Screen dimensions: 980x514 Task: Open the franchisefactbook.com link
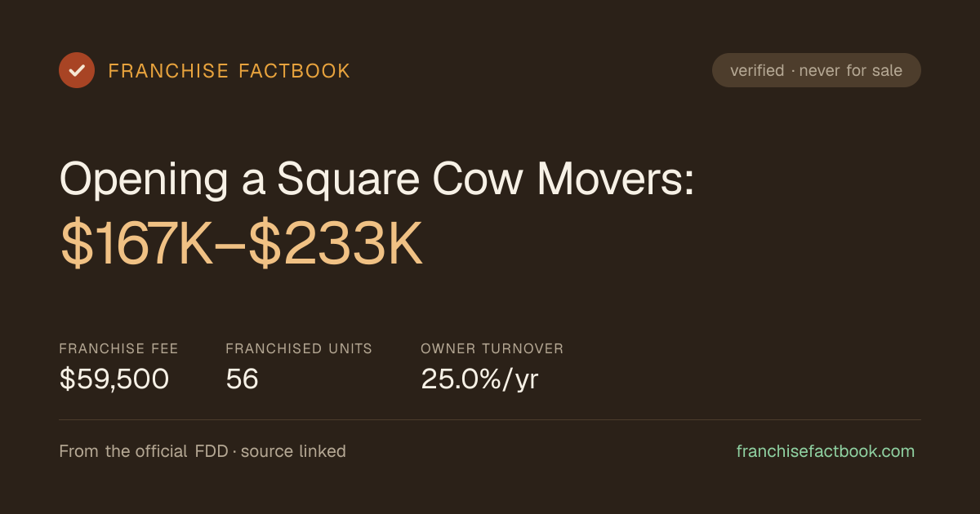click(826, 451)
